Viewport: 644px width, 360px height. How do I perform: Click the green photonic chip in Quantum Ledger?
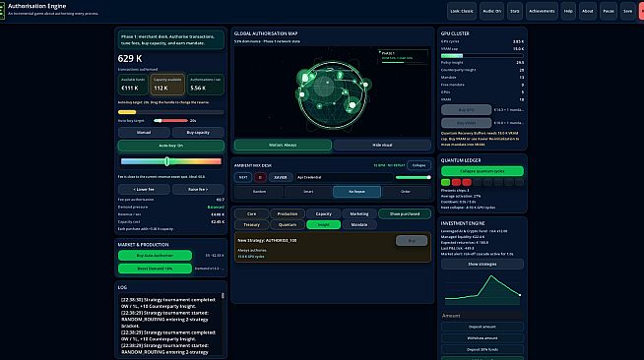tap(445, 182)
